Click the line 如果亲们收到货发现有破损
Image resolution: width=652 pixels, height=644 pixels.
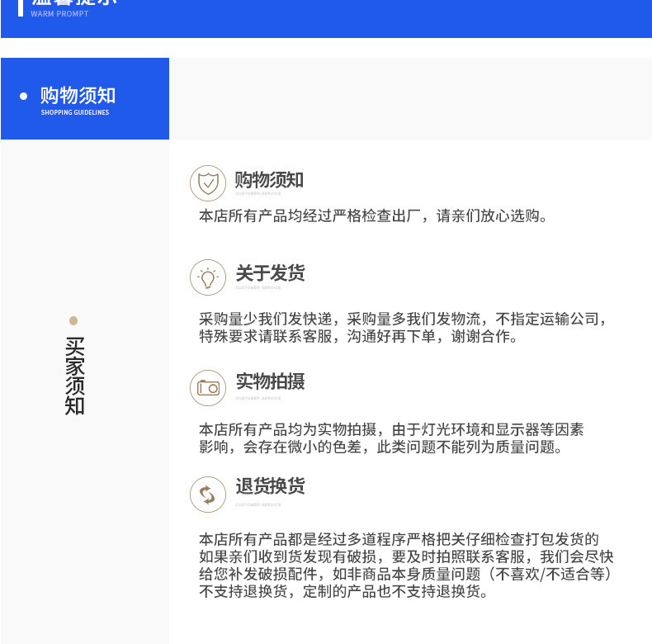[x=406, y=556]
